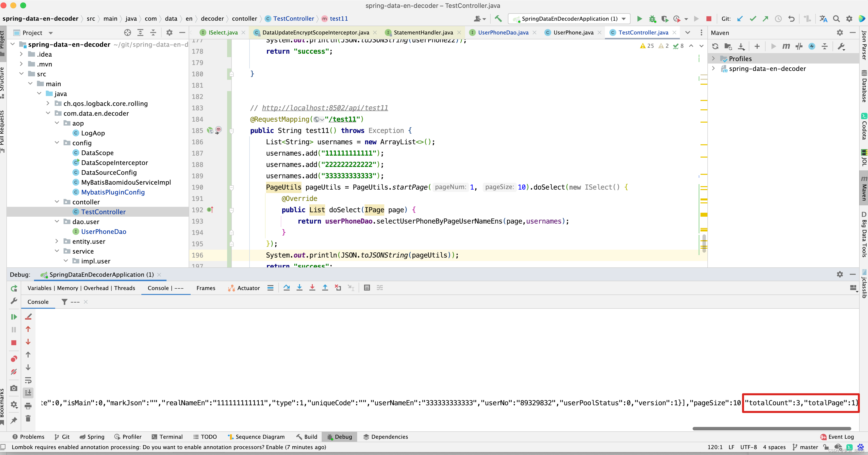Resume program in the debug sidebar

14,317
